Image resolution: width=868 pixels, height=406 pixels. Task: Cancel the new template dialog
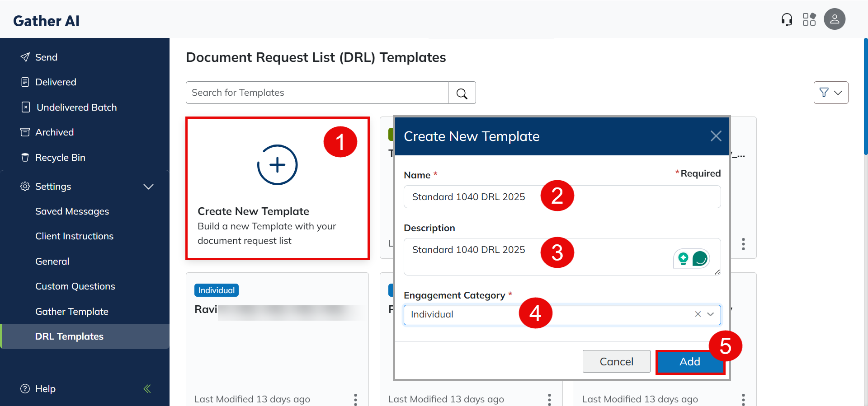pos(616,361)
